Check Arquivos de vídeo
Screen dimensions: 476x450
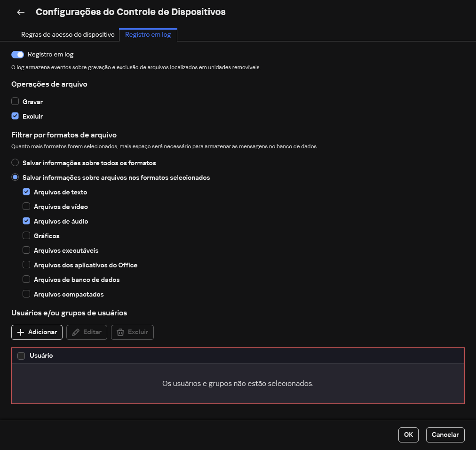[26, 206]
